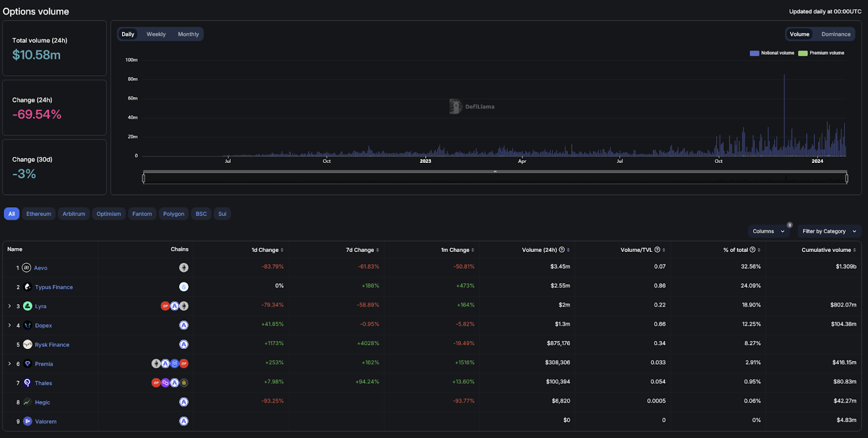Filter by Sui chain

point(222,214)
